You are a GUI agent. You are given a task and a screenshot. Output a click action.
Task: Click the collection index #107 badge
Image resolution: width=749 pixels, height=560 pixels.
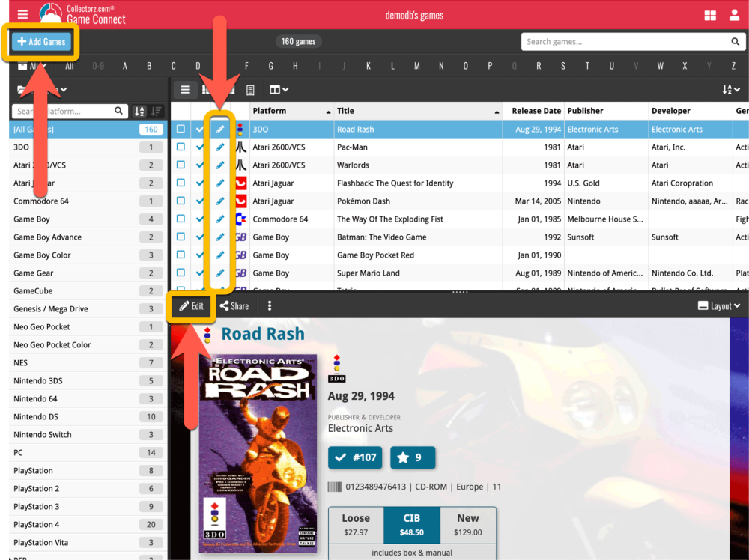[355, 458]
